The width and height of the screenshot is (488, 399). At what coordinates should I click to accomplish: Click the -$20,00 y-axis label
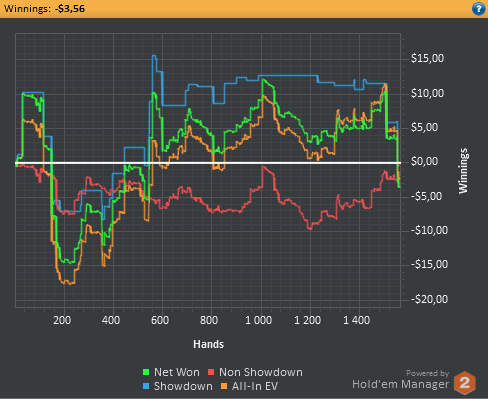(429, 299)
